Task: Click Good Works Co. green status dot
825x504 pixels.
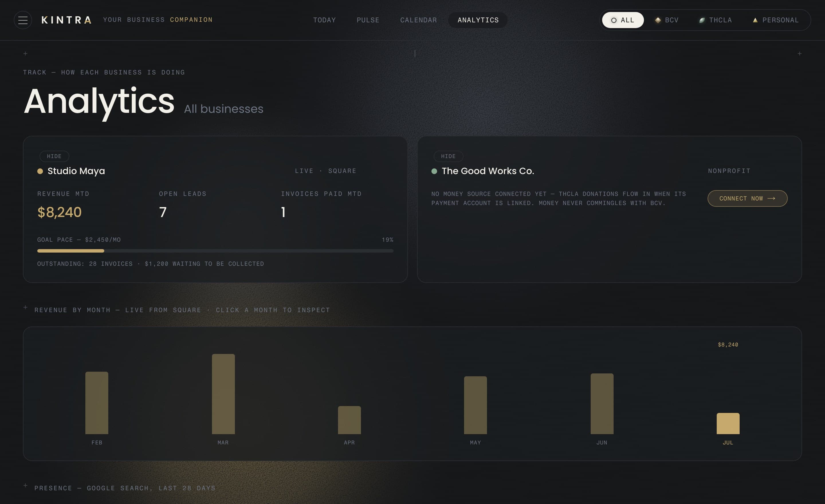Action: pyautogui.click(x=434, y=171)
